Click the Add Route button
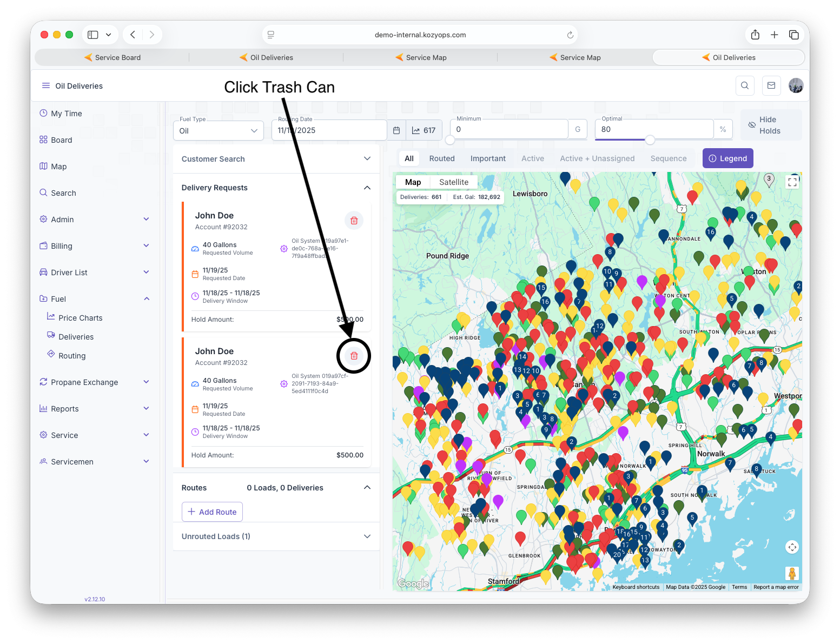The width and height of the screenshot is (840, 644). (x=212, y=512)
